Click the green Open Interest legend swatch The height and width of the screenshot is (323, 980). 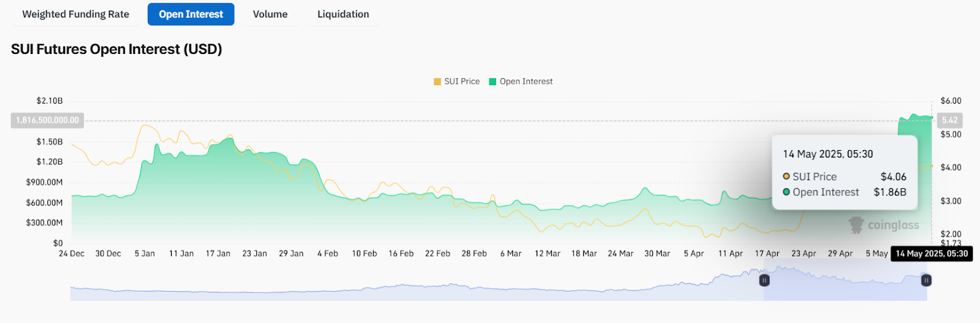(492, 82)
